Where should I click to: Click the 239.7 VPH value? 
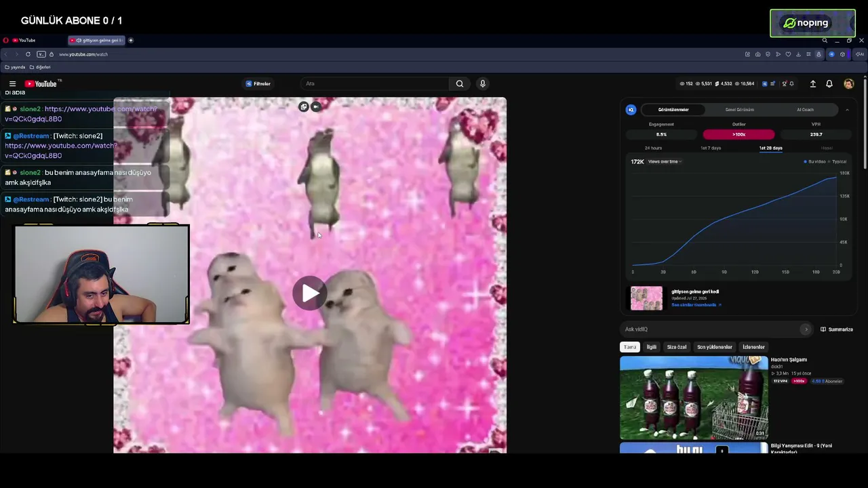click(x=816, y=134)
